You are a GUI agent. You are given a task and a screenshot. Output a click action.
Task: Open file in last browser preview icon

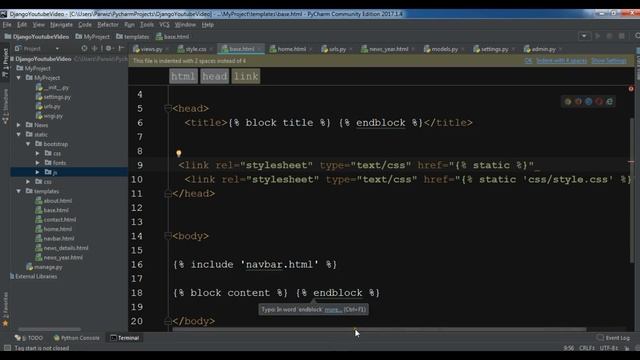pyautogui.click(x=609, y=102)
